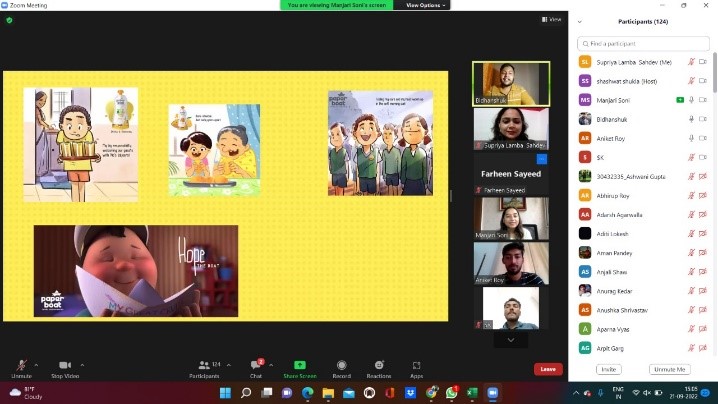Click ENG IN language indicator
This screenshot has width=718, height=404.
pyautogui.click(x=618, y=393)
